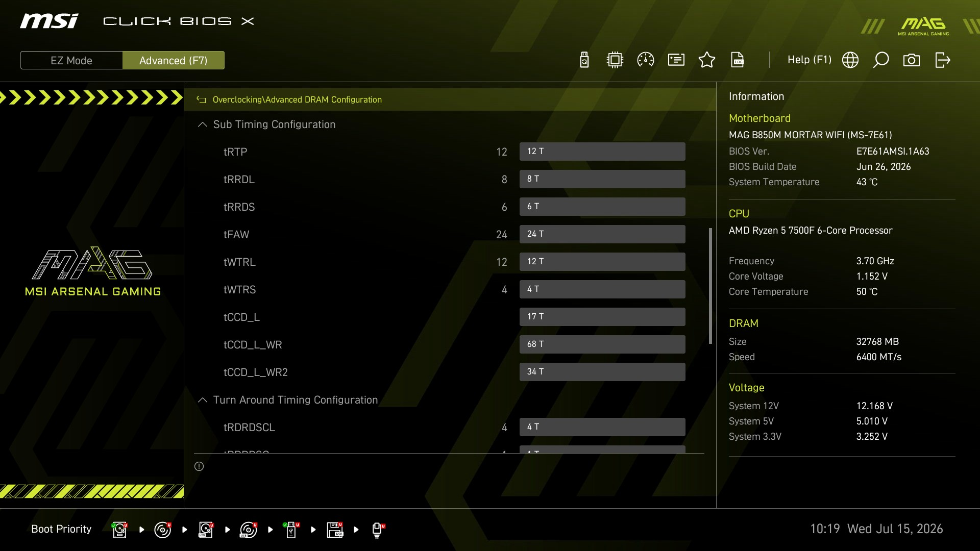The height and width of the screenshot is (551, 980).
Task: Select the tCCD_L_WR 68 T input field
Action: tap(602, 344)
